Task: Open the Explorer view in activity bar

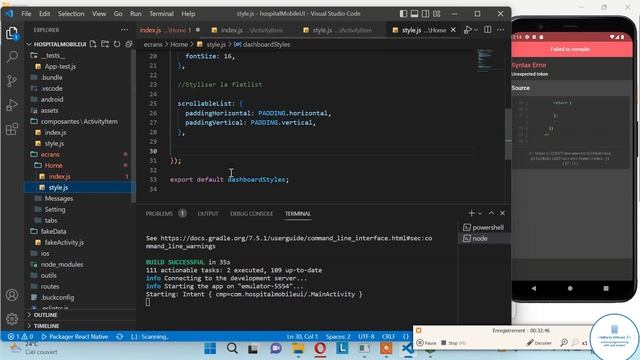Action: [x=12, y=33]
